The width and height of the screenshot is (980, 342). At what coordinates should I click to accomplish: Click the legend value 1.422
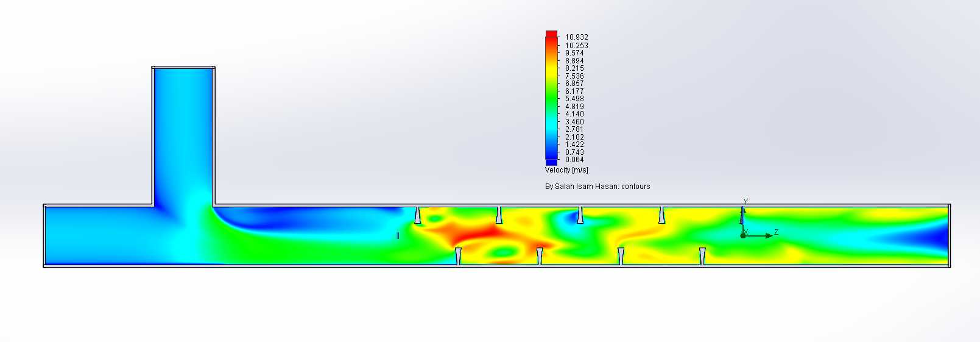pyautogui.click(x=574, y=144)
